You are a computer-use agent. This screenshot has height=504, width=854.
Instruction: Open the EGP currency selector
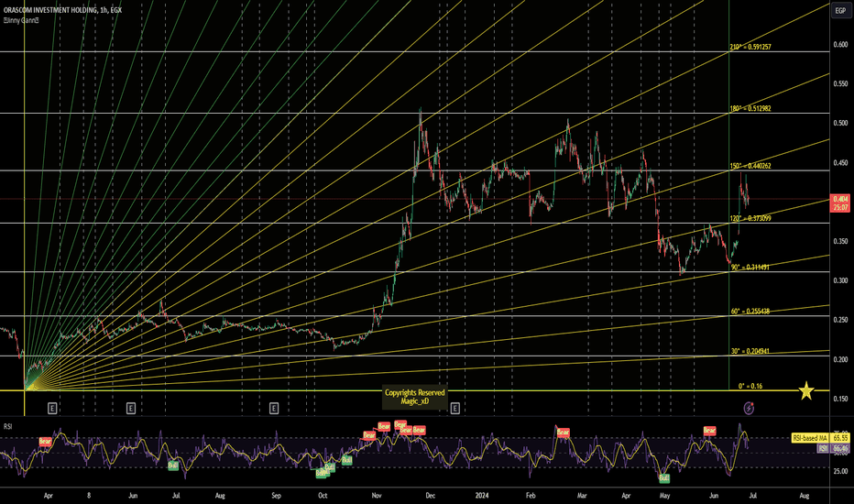coord(840,11)
